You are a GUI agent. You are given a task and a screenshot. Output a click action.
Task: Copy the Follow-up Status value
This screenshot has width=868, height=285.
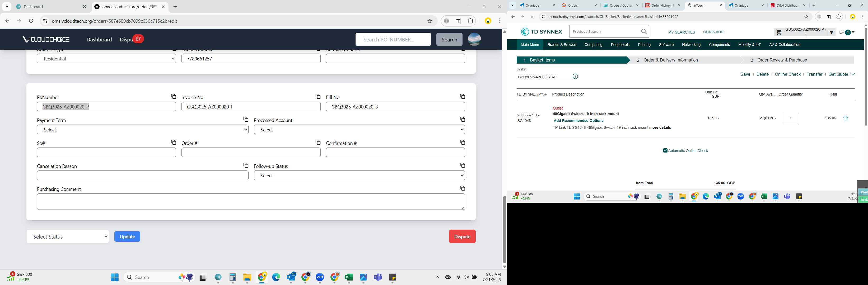(462, 165)
